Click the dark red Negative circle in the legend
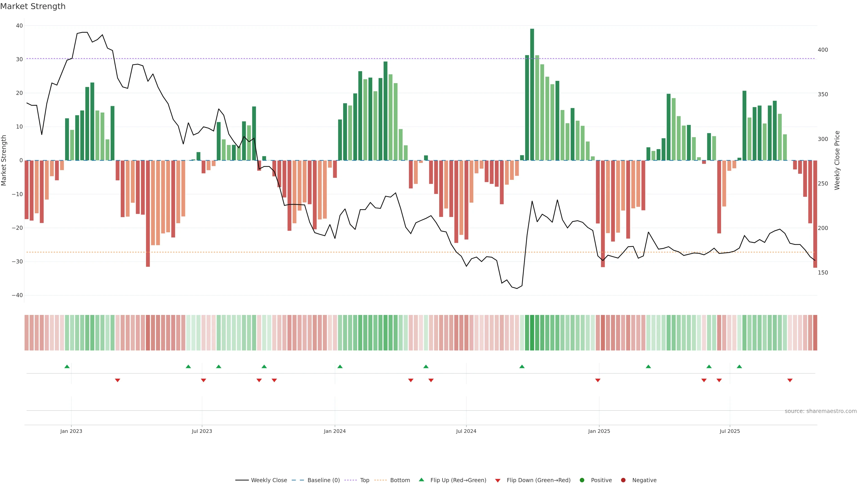The image size is (868, 488). click(x=623, y=480)
